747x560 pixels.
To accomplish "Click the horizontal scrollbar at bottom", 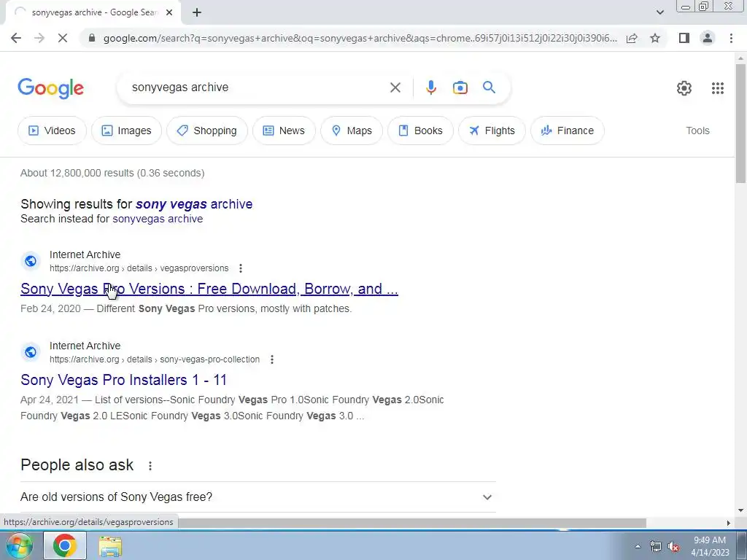I will pos(413,523).
